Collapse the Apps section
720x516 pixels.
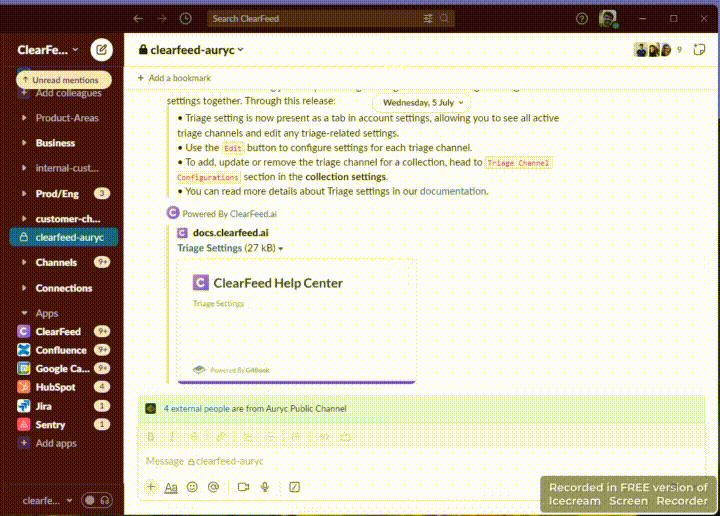(x=24, y=313)
